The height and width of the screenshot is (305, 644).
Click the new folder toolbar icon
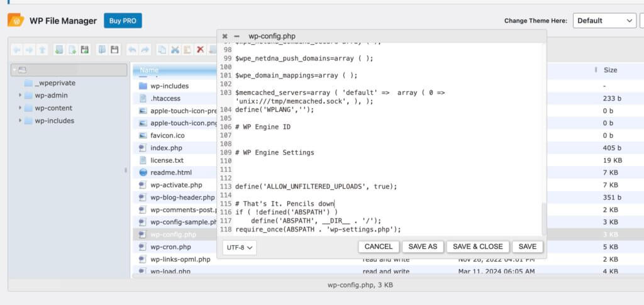click(60, 50)
